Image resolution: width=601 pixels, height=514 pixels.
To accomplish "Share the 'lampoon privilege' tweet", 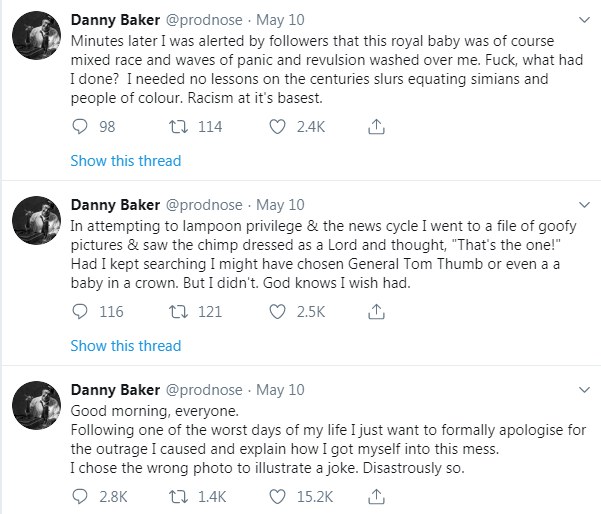I will 376,312.
